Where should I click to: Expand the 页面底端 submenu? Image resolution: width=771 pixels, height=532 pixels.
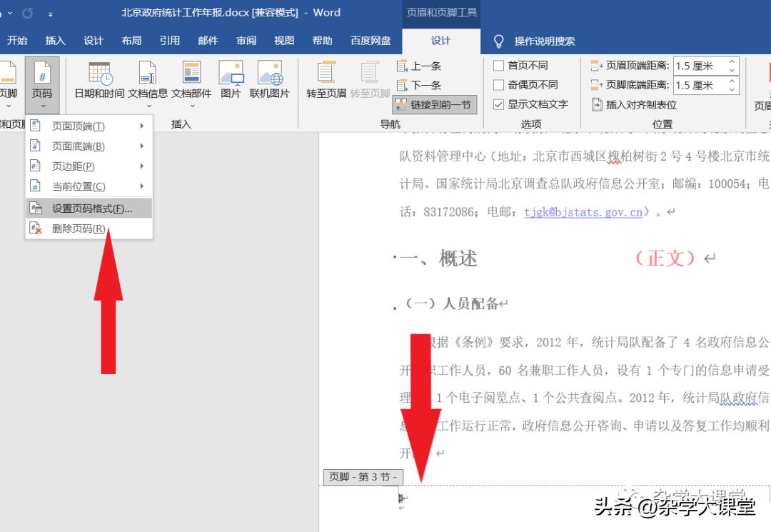(143, 146)
